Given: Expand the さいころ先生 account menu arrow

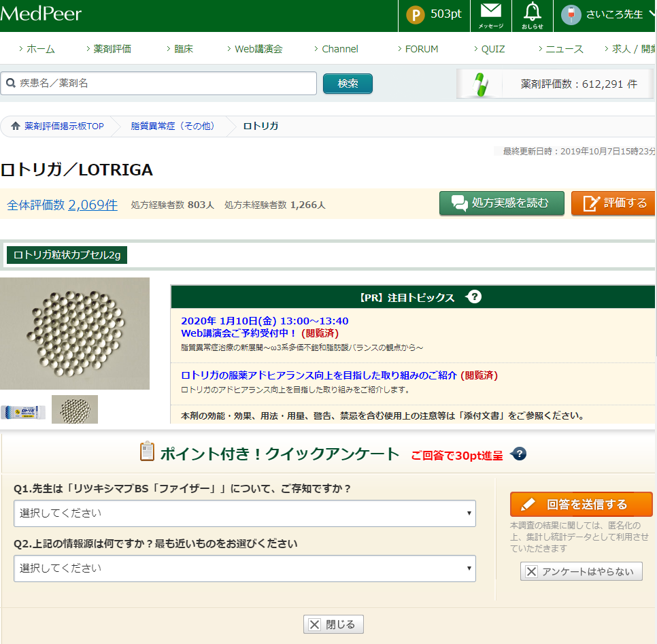Looking at the screenshot, I should pyautogui.click(x=652, y=14).
